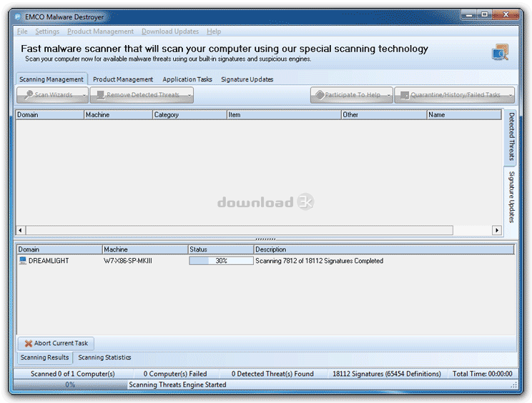Switch to Scanning Statistics tab

104,357
